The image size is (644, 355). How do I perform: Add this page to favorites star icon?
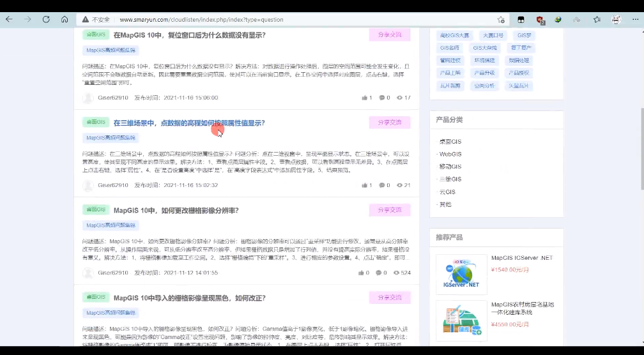point(501,19)
